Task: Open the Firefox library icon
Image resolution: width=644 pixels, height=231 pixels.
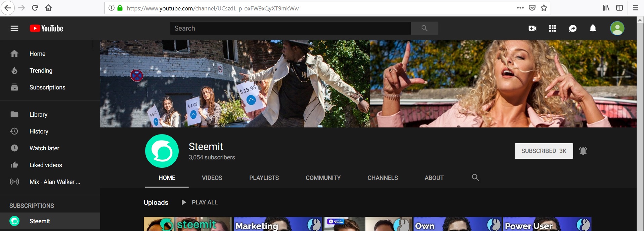Action: point(606,8)
